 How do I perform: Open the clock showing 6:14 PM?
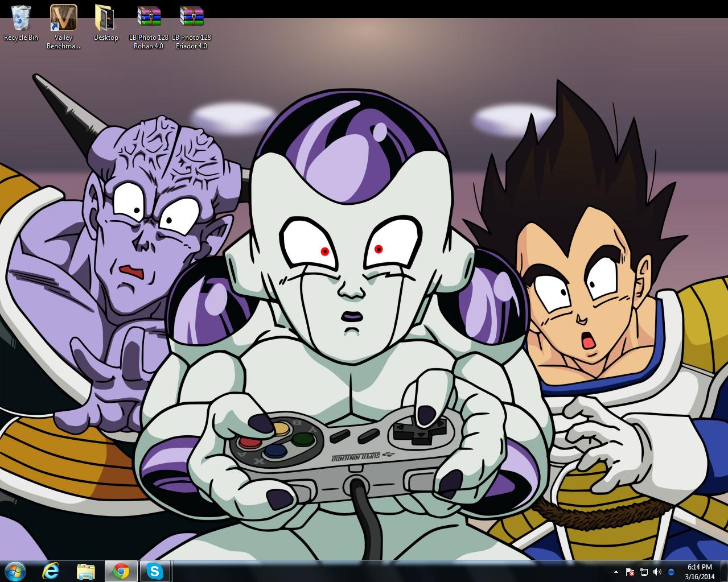[x=700, y=572]
